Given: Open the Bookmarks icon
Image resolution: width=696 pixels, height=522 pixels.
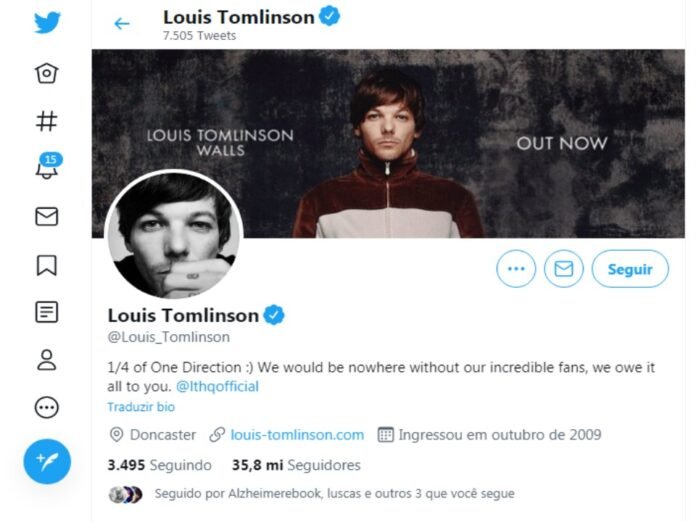Looking at the screenshot, I should point(47,265).
